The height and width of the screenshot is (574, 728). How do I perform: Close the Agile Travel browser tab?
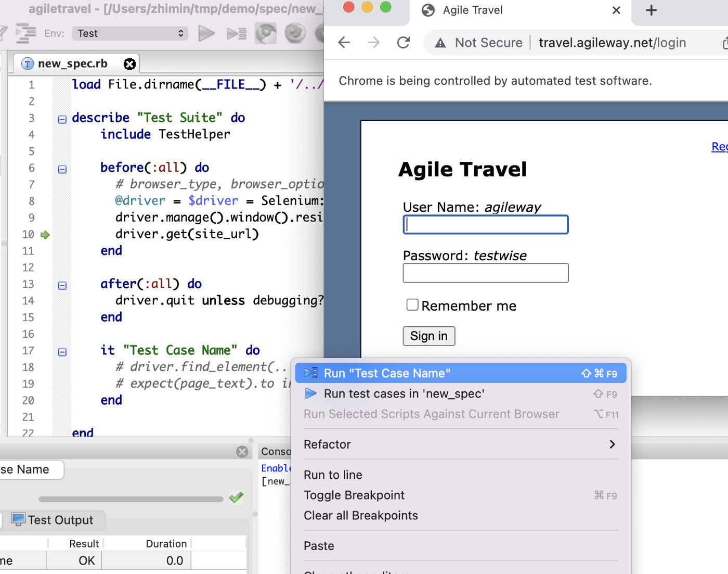coord(616,10)
